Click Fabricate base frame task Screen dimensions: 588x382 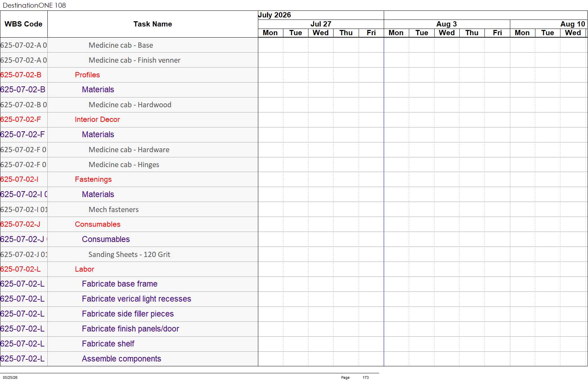tap(120, 284)
